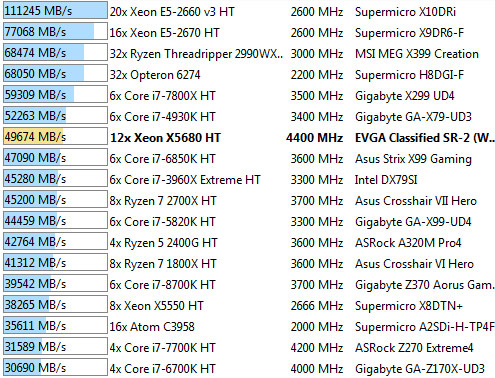Select the 59309 MB/s result
This screenshot has height=378, width=495.
click(55, 94)
